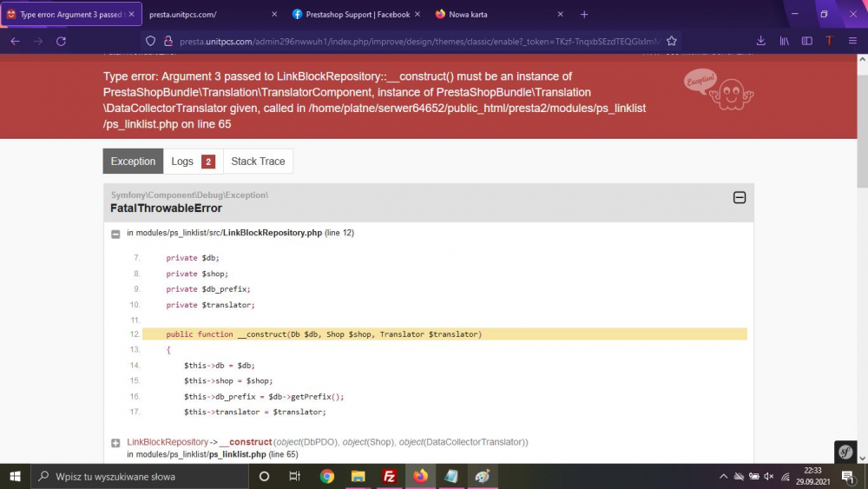The height and width of the screenshot is (489, 868).
Task: Open File Explorer from taskbar
Action: (358, 476)
